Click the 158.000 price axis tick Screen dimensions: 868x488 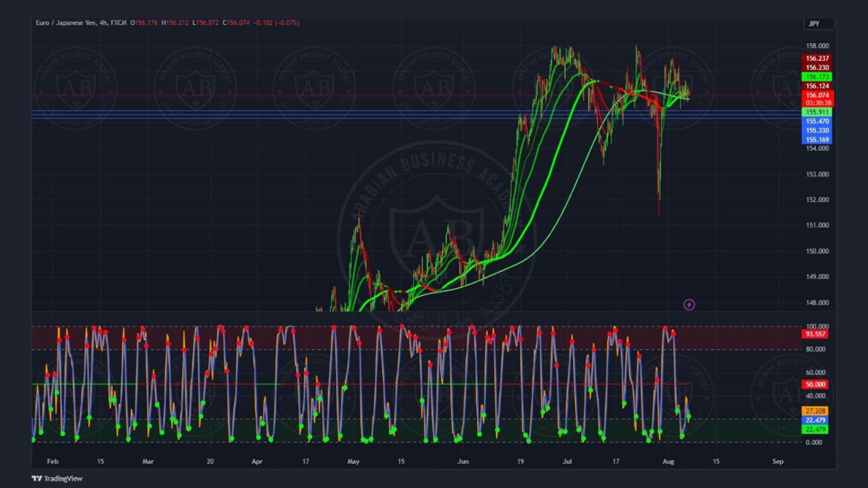(817, 46)
